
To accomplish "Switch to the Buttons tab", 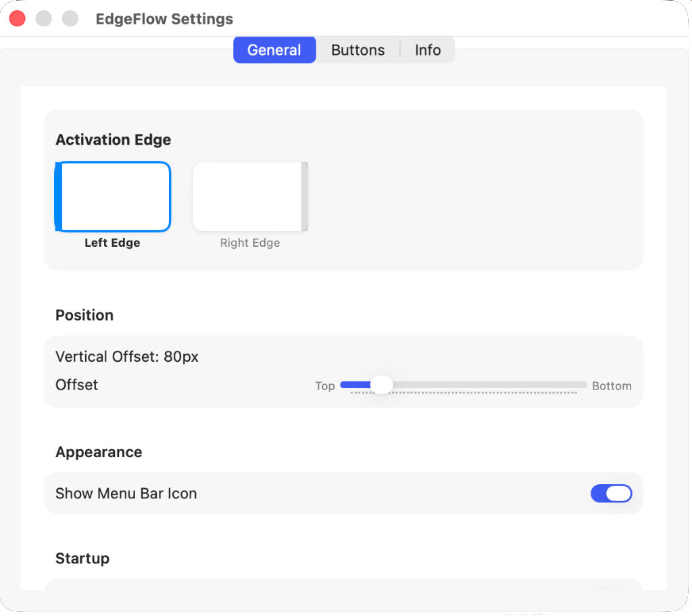I will click(357, 49).
